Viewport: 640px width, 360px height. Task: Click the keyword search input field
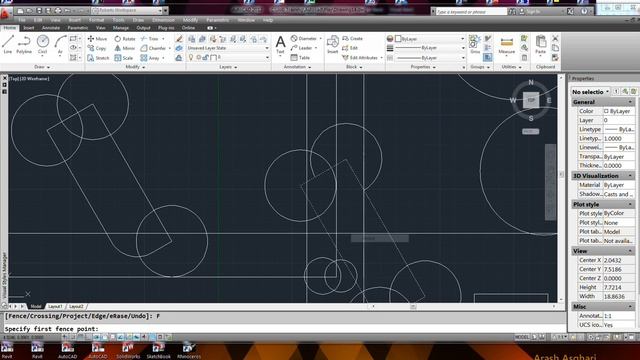pyautogui.click(x=471, y=12)
